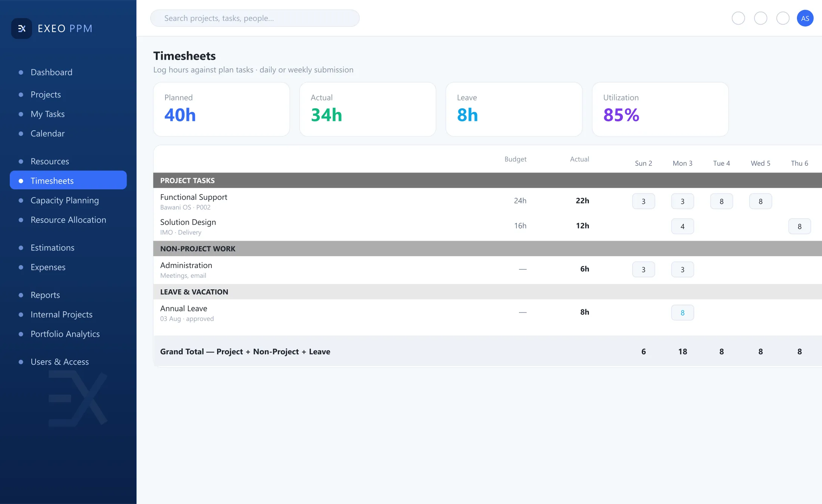Screen dimensions: 822x504
Task: Click the Functional Support task name
Action: pos(194,197)
